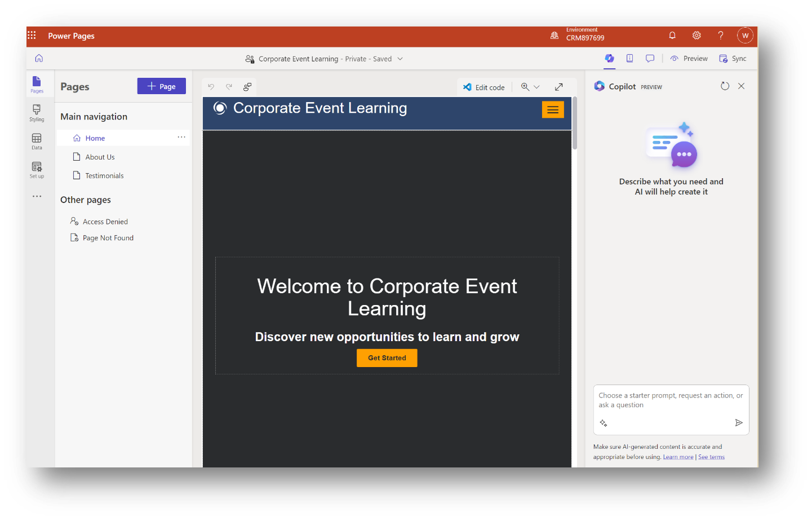Open the Set up workspace
Screen dimensions: 812x521
click(x=37, y=170)
